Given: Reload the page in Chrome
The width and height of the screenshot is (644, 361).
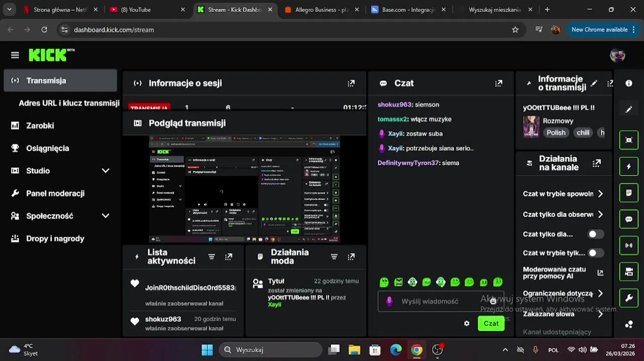Looking at the screenshot, I should point(44,30).
